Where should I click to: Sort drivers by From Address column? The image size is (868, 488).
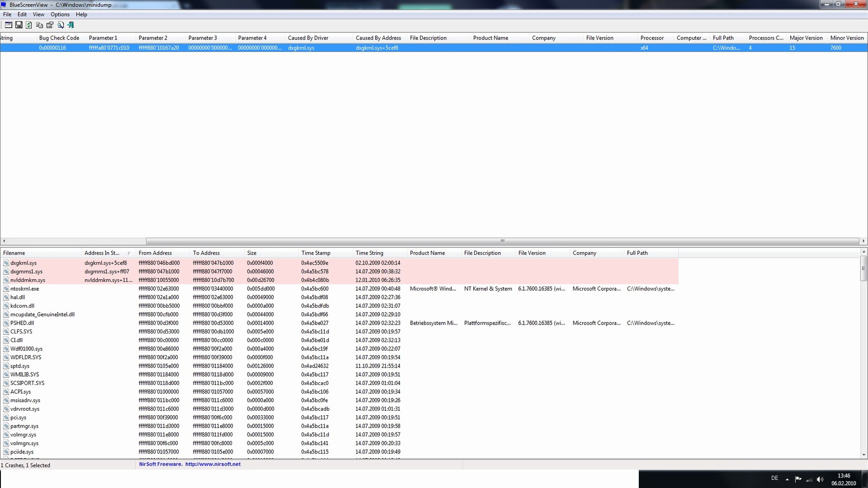point(162,253)
